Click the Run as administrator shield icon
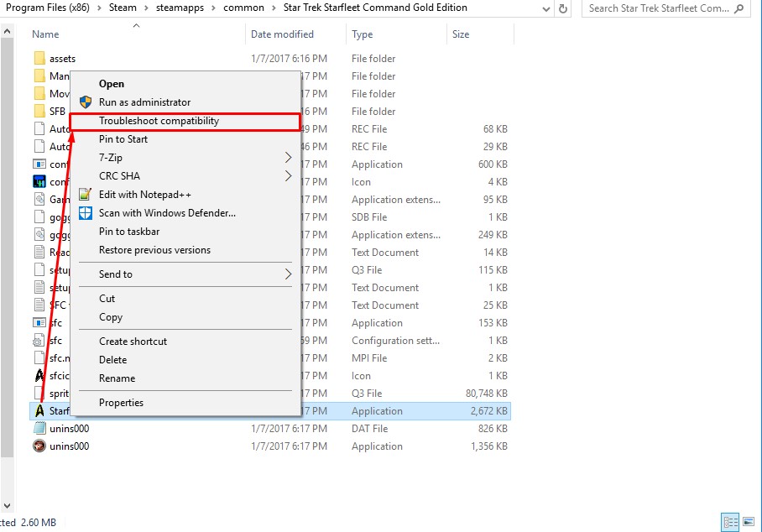 tap(86, 102)
